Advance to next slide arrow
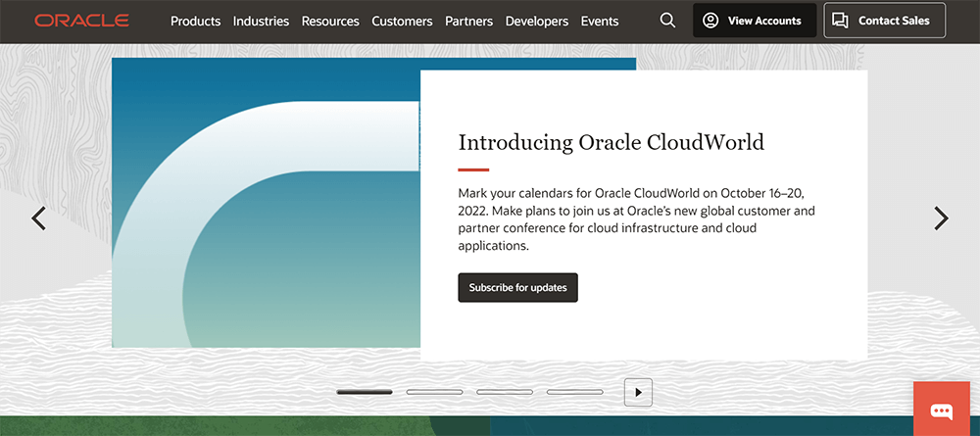 tap(941, 218)
